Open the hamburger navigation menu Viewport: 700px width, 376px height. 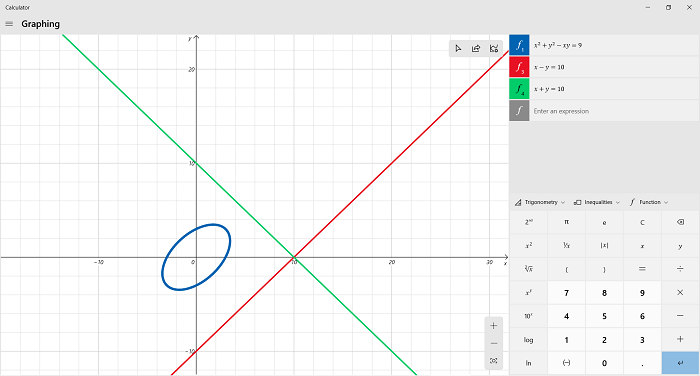tap(9, 24)
